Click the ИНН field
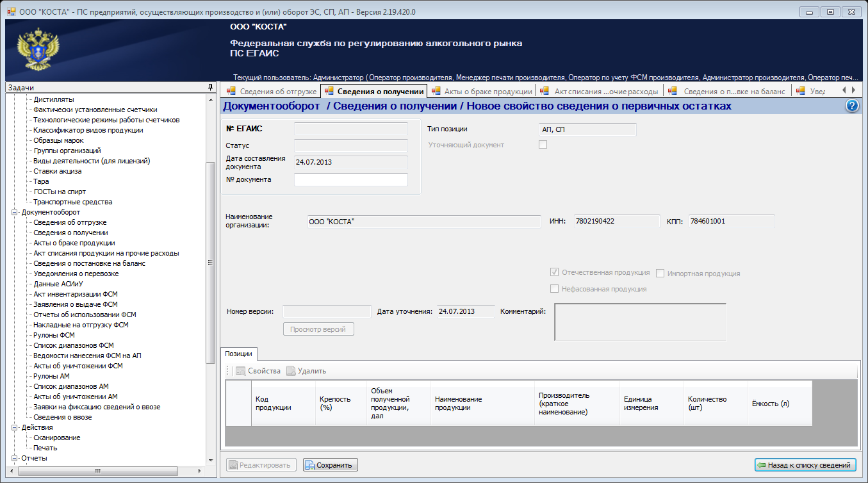 click(x=616, y=221)
